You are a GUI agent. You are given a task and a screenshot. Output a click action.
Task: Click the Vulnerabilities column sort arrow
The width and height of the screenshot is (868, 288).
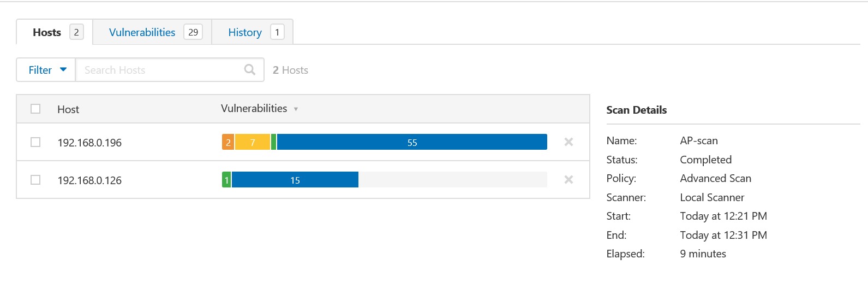296,109
